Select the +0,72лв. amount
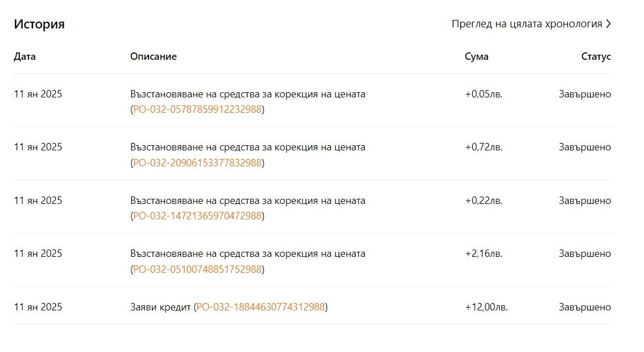The height and width of the screenshot is (352, 644). [484, 147]
